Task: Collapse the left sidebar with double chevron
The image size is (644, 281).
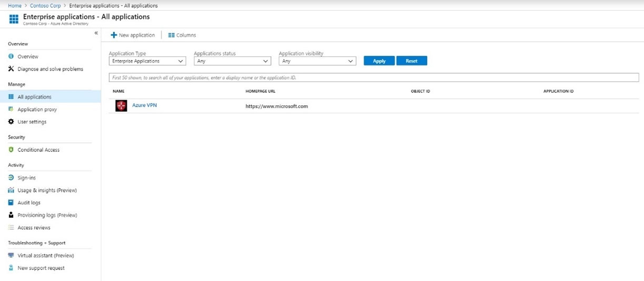Action: click(x=96, y=33)
